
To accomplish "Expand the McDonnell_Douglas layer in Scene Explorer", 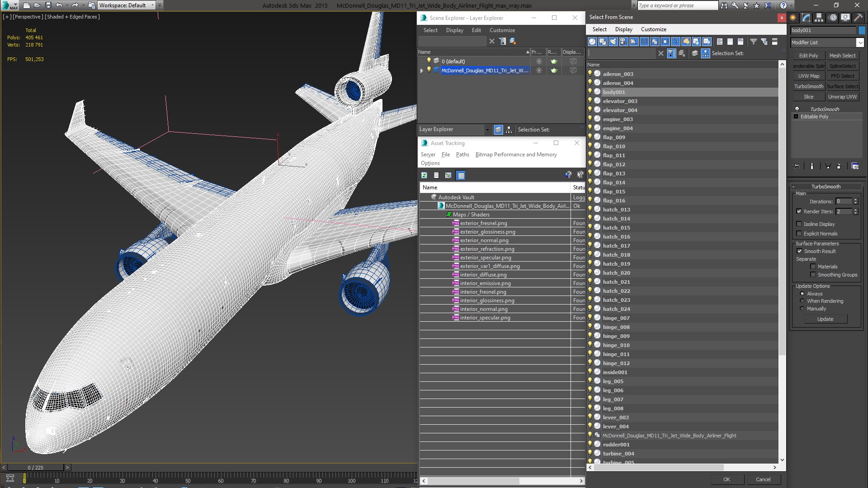I will coord(422,70).
